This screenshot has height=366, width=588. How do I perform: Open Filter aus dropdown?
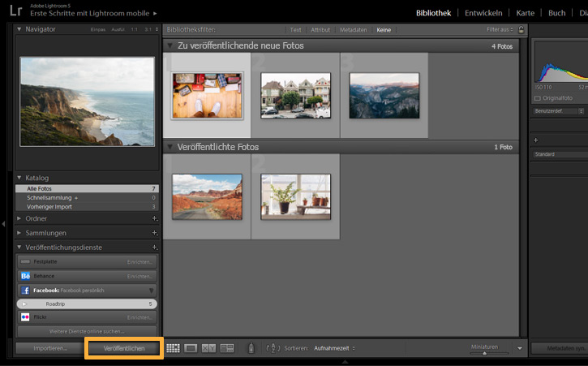pos(500,29)
